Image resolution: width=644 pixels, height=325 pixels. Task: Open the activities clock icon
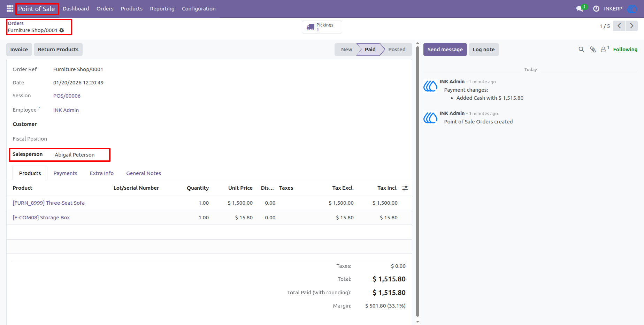tap(596, 9)
